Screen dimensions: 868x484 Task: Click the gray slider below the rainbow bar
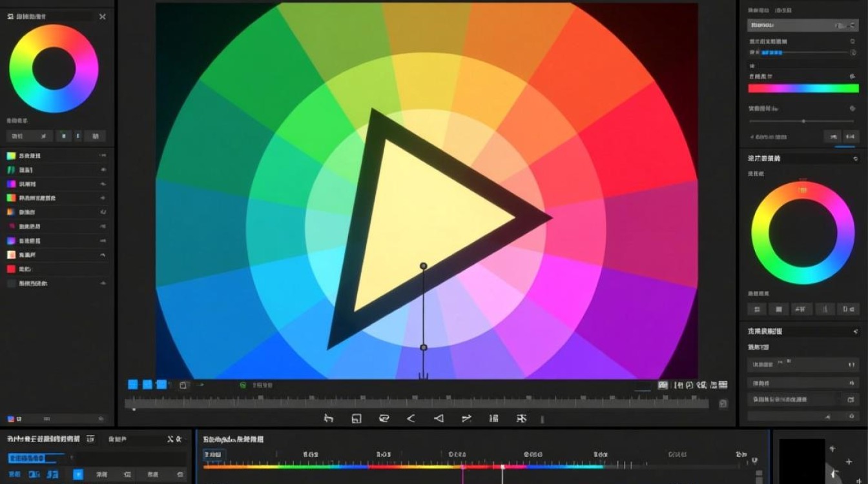tap(801, 121)
